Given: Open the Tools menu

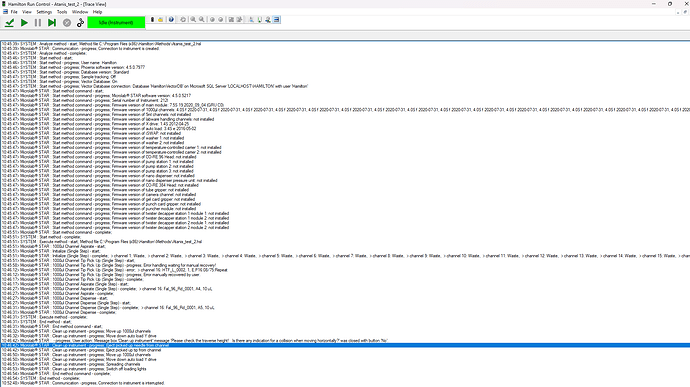Looking at the screenshot, I should tap(62, 12).
